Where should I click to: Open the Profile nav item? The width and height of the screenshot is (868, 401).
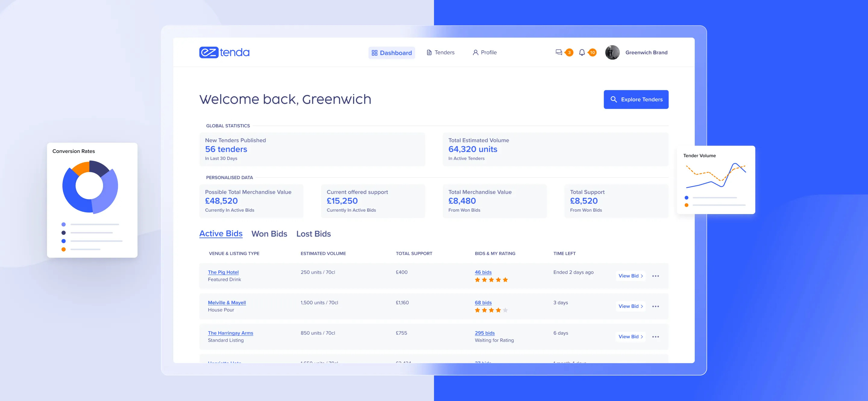pyautogui.click(x=485, y=52)
